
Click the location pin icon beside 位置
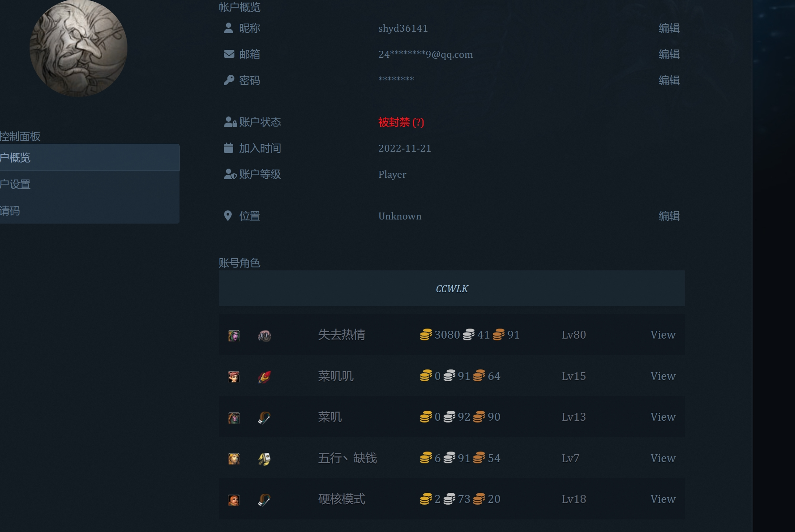(x=227, y=216)
